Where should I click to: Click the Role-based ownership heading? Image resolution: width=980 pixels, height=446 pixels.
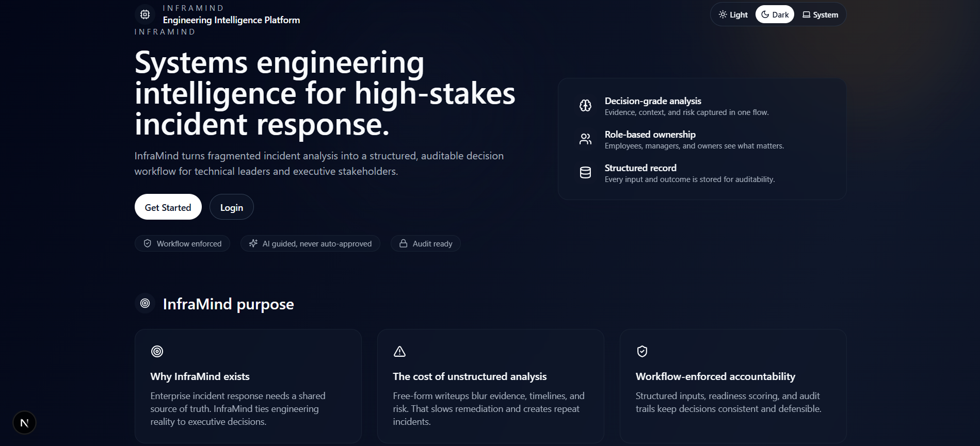coord(650,135)
